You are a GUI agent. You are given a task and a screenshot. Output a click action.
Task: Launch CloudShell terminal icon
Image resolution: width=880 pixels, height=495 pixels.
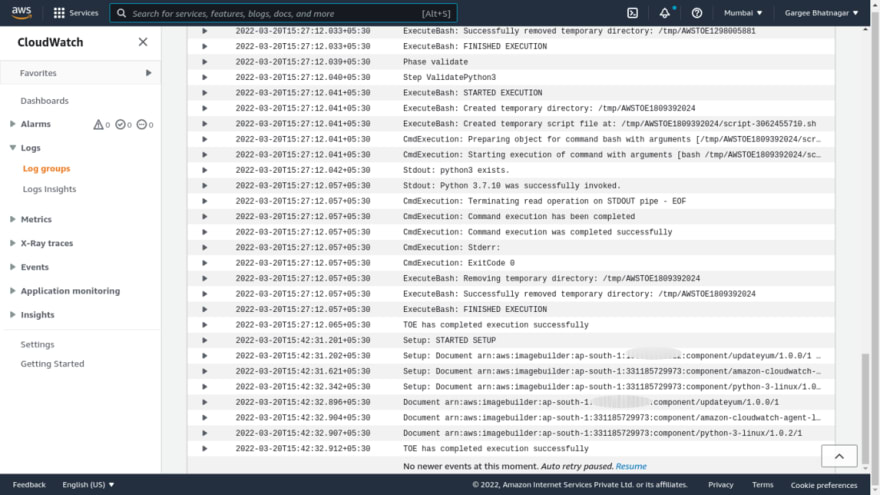(x=632, y=13)
